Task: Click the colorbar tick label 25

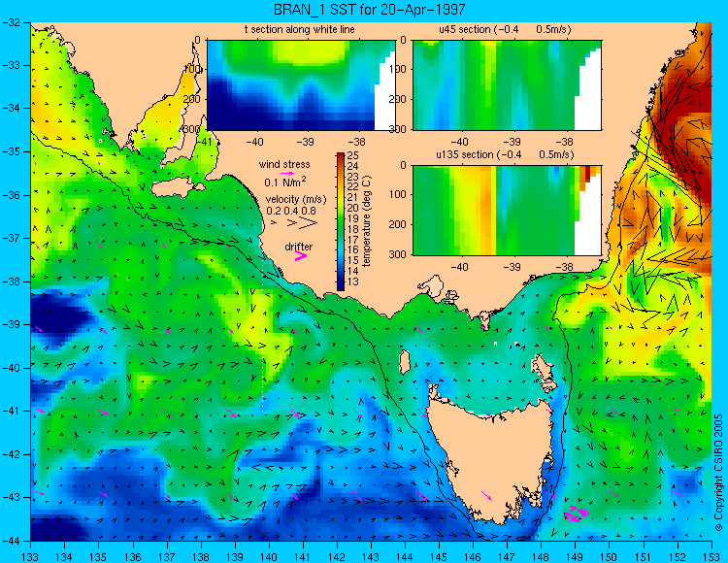Action: [353, 155]
